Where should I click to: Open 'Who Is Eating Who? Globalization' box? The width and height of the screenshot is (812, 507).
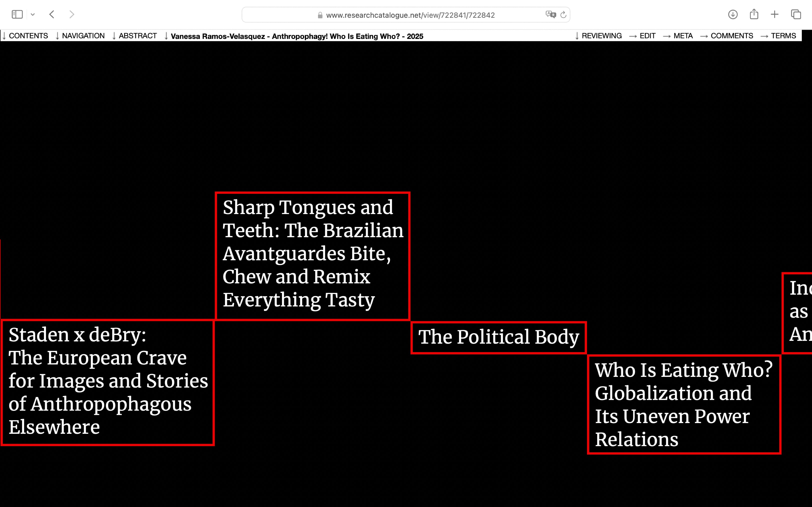coord(683,404)
